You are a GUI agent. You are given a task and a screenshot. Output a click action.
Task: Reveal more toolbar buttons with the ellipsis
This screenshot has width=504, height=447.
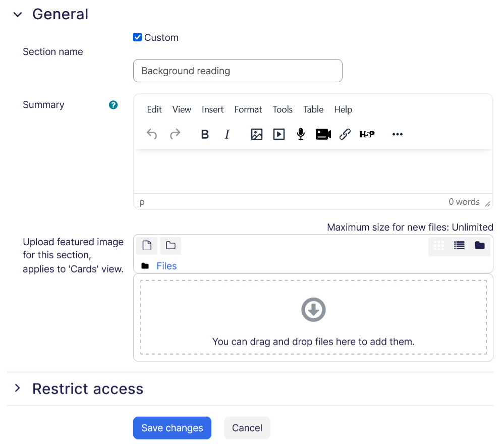point(397,134)
